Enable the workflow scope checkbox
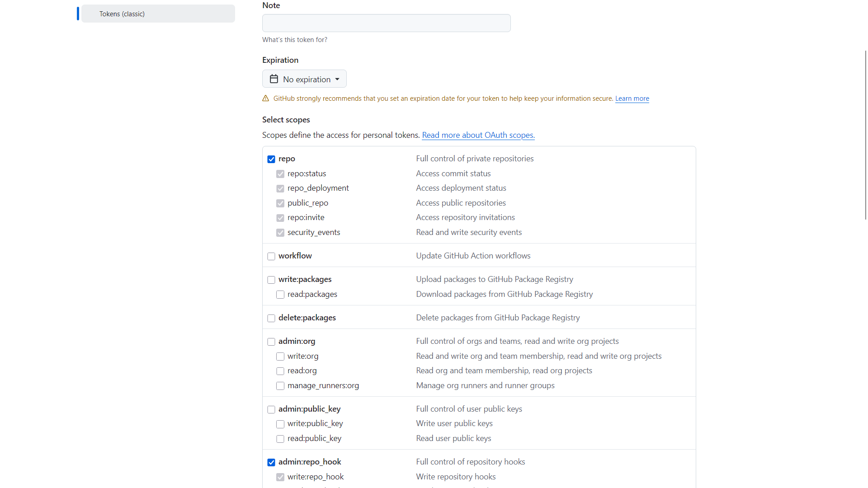Viewport: 868px width, 488px height. [x=271, y=256]
